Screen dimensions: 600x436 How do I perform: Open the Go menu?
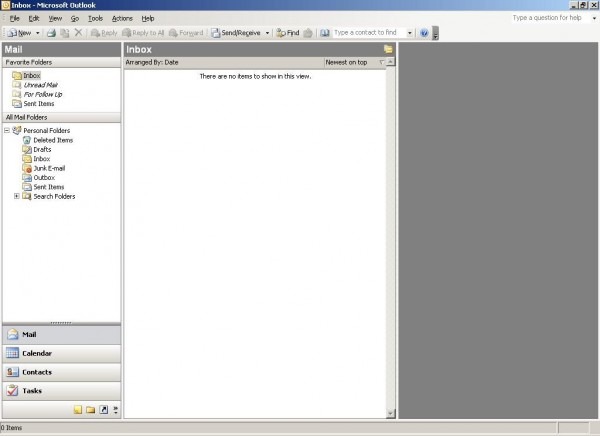(75, 18)
